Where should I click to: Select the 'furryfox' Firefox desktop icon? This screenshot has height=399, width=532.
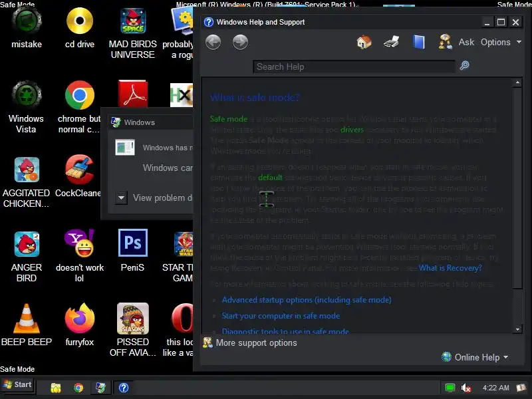(80, 325)
